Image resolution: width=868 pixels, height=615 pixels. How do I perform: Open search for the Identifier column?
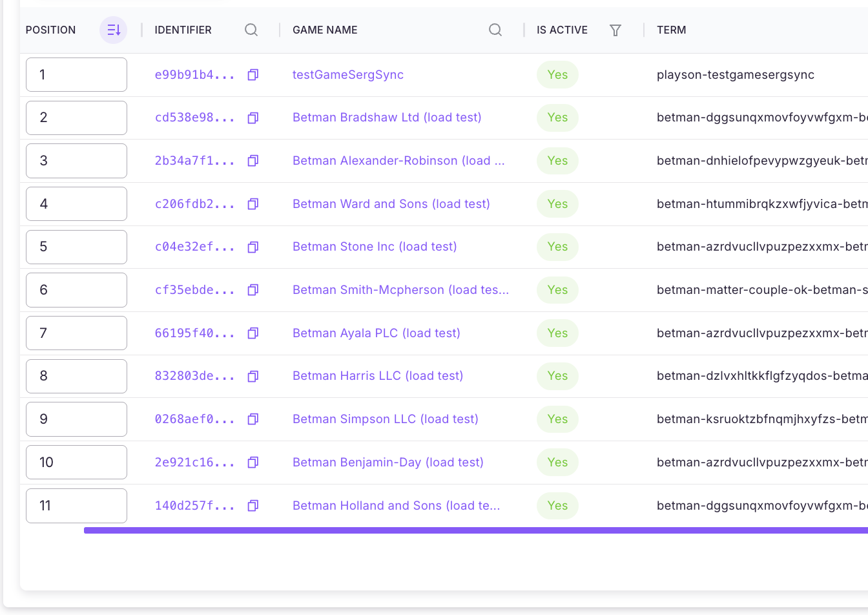[251, 30]
